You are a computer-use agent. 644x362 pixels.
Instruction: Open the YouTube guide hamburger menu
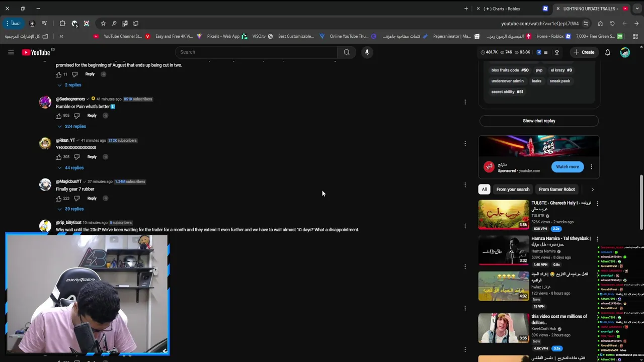[11, 52]
